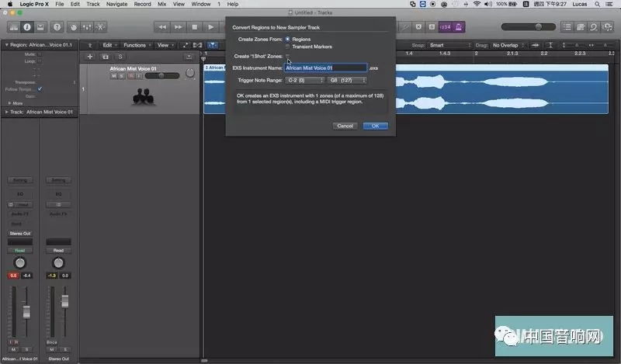Toggle the Catch Playhead icon
The image size is (621, 364).
coord(212,45)
